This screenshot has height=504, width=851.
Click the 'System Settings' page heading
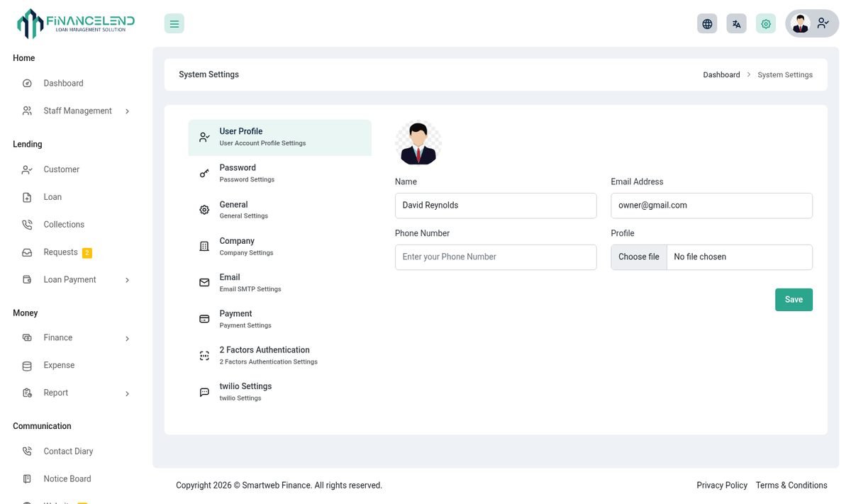208,75
